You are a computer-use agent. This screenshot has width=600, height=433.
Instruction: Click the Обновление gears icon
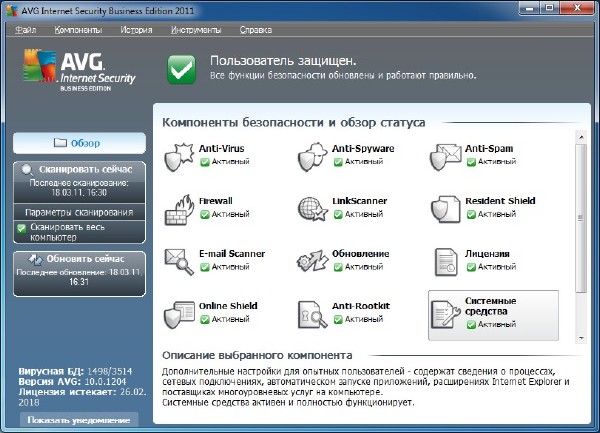point(312,261)
